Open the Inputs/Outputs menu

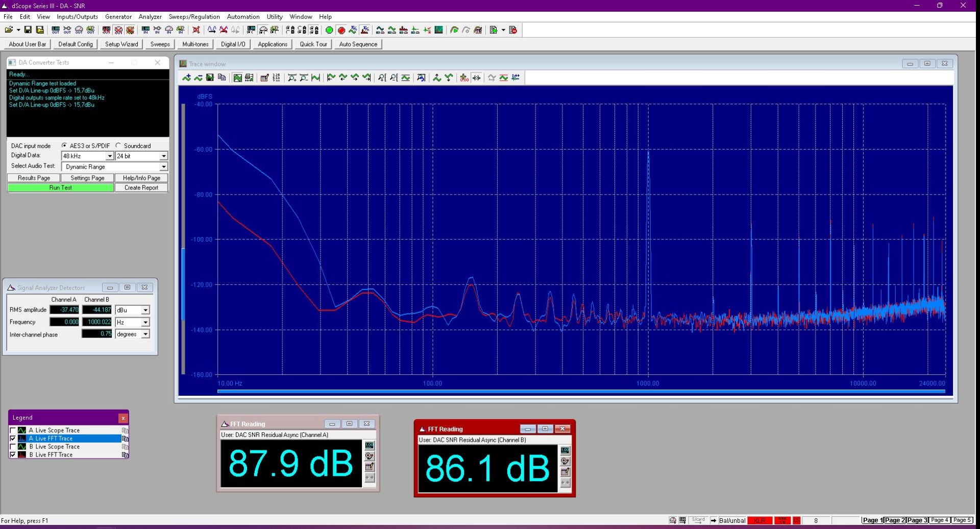pos(77,17)
